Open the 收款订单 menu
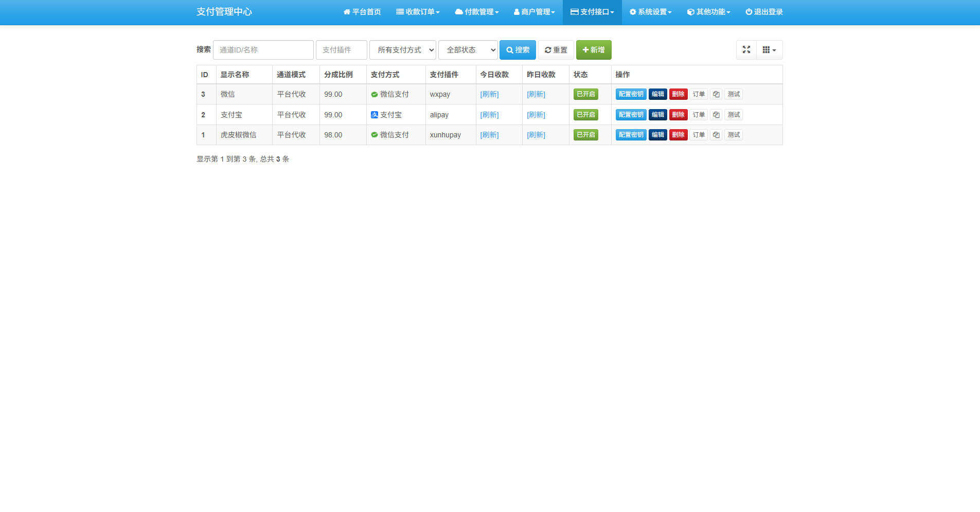 pyautogui.click(x=418, y=12)
